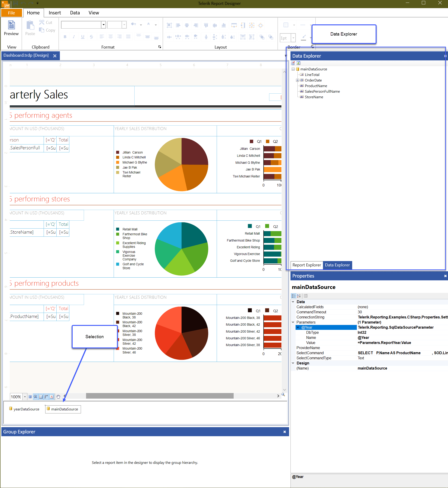Open the zoom percentage dropdown
448x488 pixels.
click(25, 396)
